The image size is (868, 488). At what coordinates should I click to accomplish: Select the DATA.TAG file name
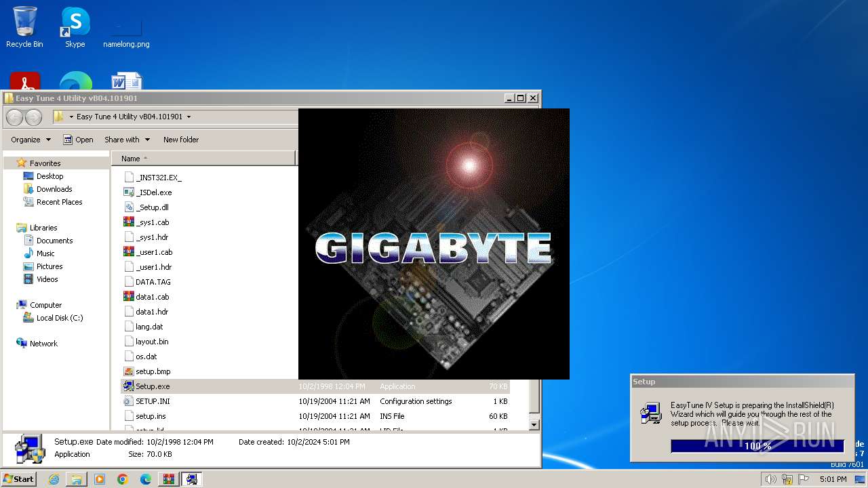[x=153, y=282]
